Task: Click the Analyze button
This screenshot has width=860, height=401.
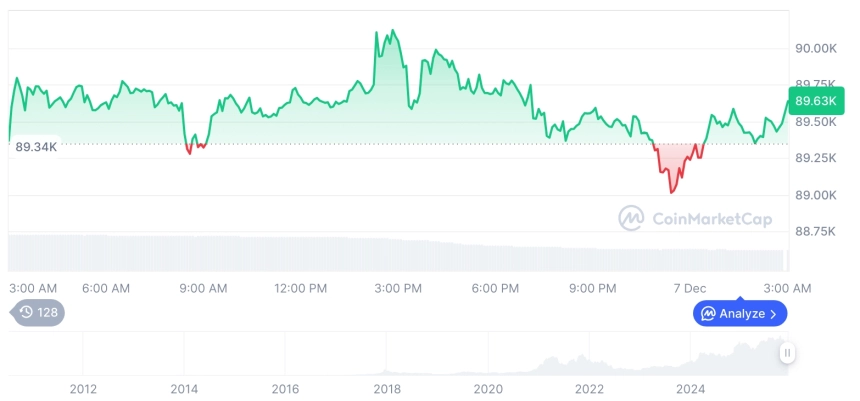Action: (740, 313)
